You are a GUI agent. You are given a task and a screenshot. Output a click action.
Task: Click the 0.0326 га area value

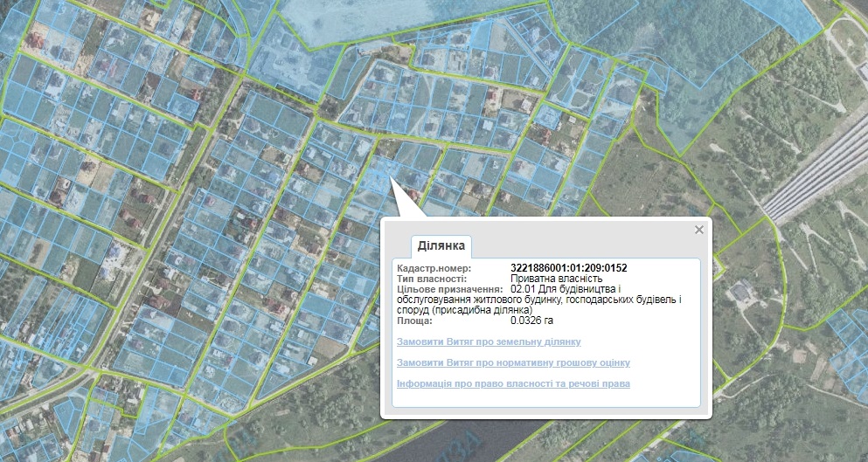531,321
